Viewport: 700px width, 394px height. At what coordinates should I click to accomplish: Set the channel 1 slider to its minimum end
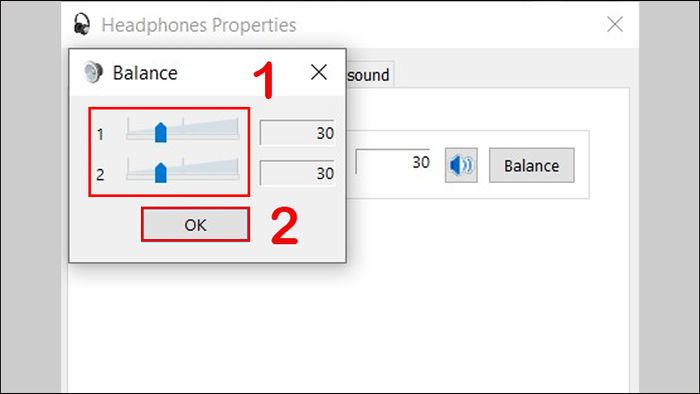(128, 130)
